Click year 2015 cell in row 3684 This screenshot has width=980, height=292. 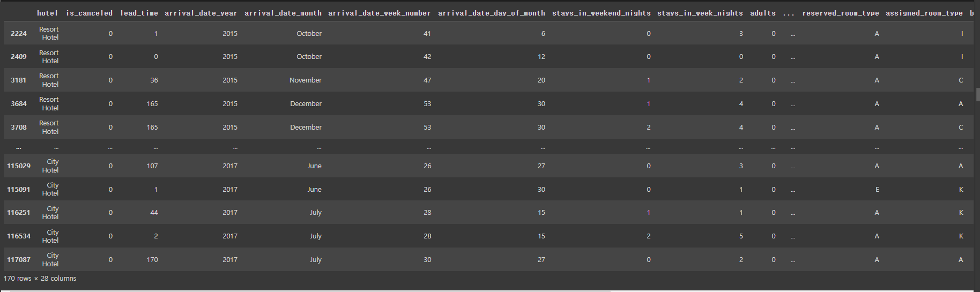pos(230,103)
